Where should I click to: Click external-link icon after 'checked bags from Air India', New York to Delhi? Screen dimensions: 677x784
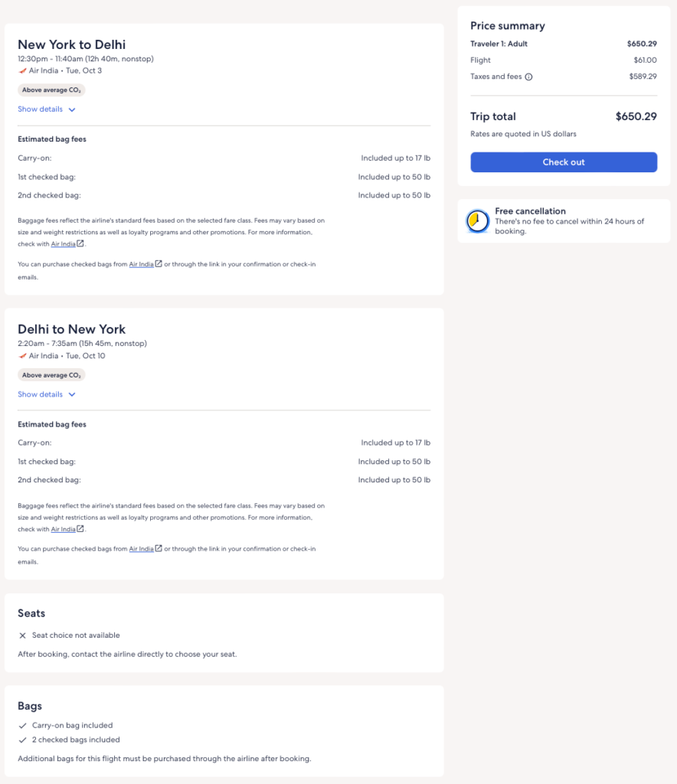[159, 264]
